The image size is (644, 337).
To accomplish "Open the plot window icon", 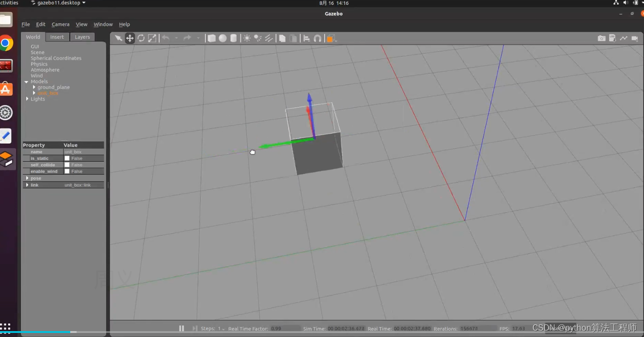I will coord(624,39).
